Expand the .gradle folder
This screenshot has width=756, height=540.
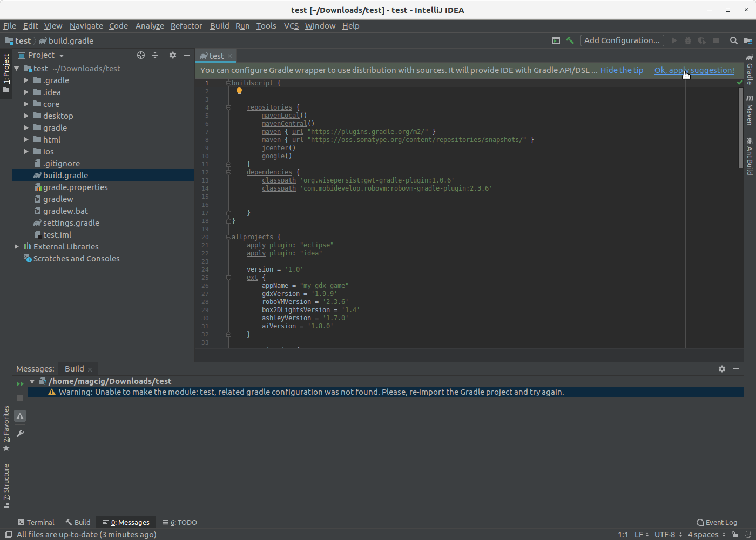pos(26,80)
